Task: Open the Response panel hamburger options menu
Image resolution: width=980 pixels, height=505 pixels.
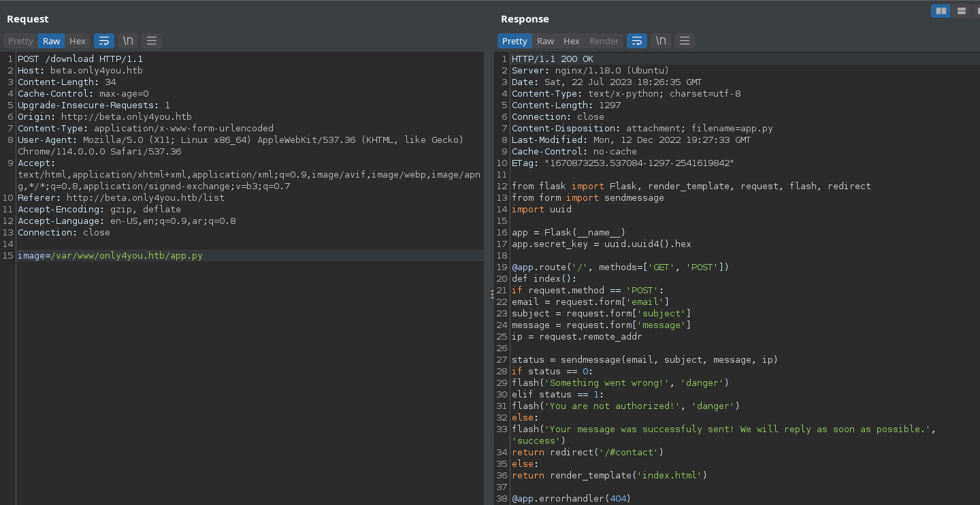Action: [x=685, y=41]
